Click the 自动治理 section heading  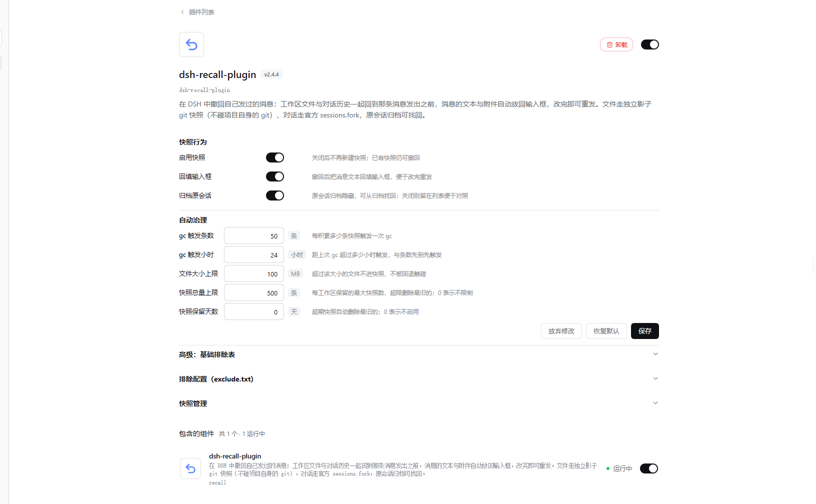(x=193, y=220)
